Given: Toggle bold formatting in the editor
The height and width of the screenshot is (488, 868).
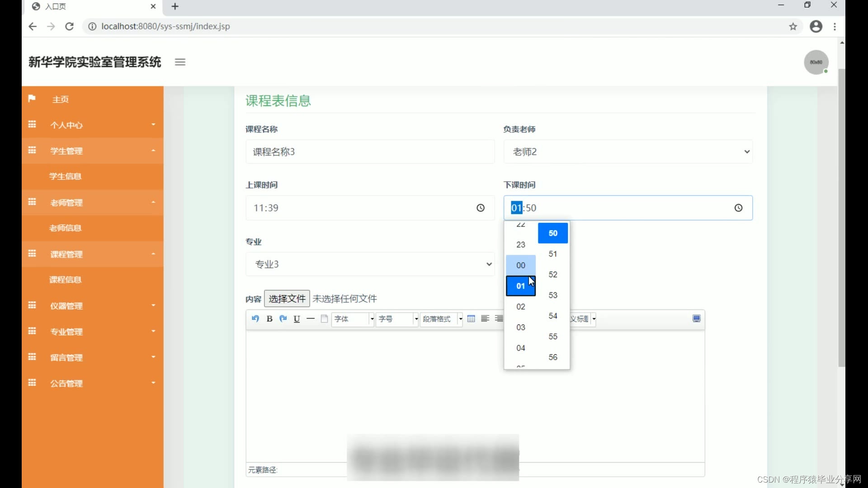Looking at the screenshot, I should tap(269, 319).
